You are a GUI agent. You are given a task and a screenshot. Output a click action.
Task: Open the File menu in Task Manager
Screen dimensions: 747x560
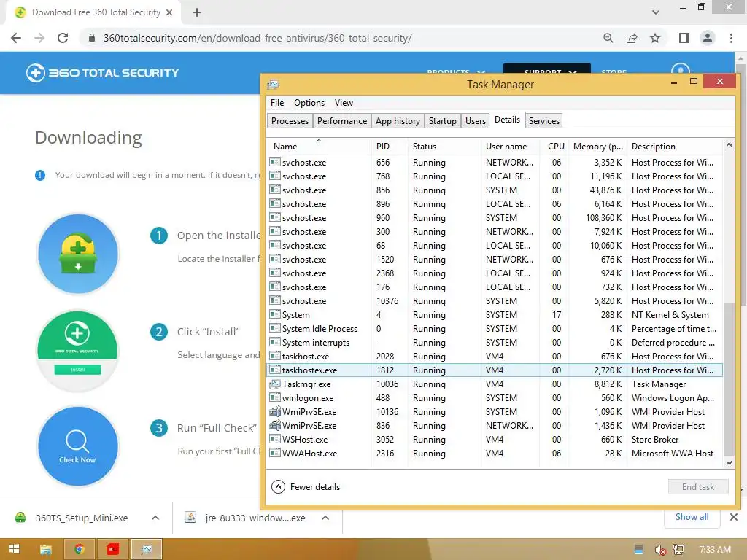click(x=277, y=103)
